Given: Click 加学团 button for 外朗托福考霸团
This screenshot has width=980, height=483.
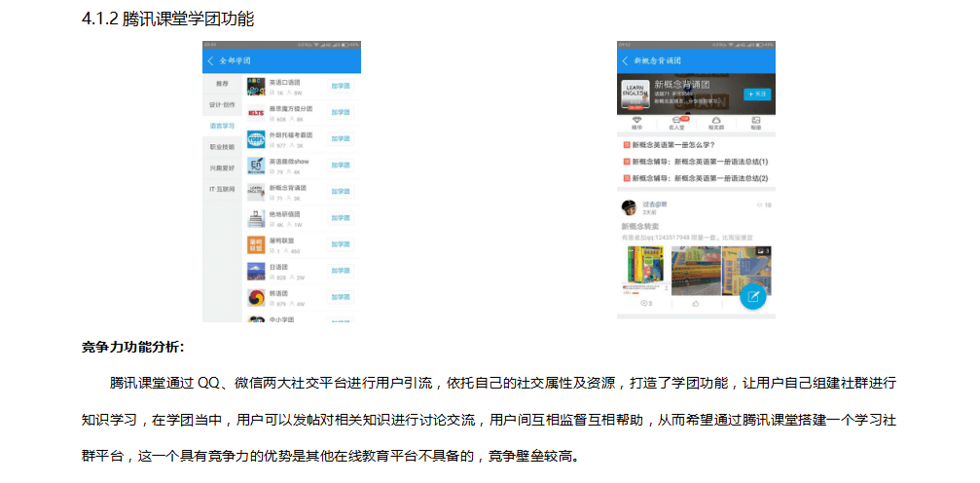Looking at the screenshot, I should click(x=341, y=139).
